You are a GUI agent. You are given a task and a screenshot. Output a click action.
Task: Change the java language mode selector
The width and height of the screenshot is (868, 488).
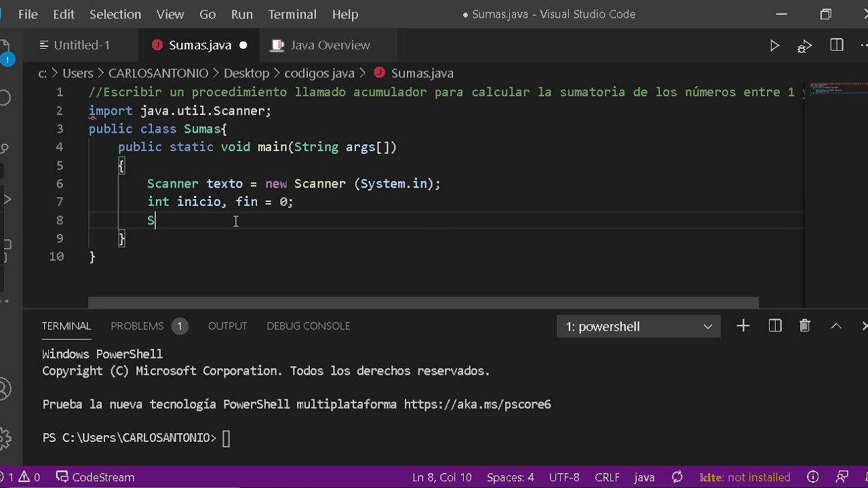click(x=644, y=477)
